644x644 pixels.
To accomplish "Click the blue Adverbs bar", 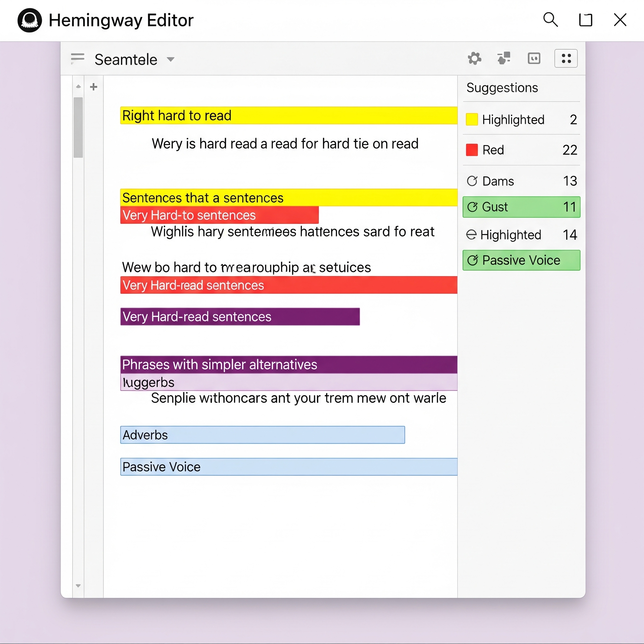I will pyautogui.click(x=262, y=435).
